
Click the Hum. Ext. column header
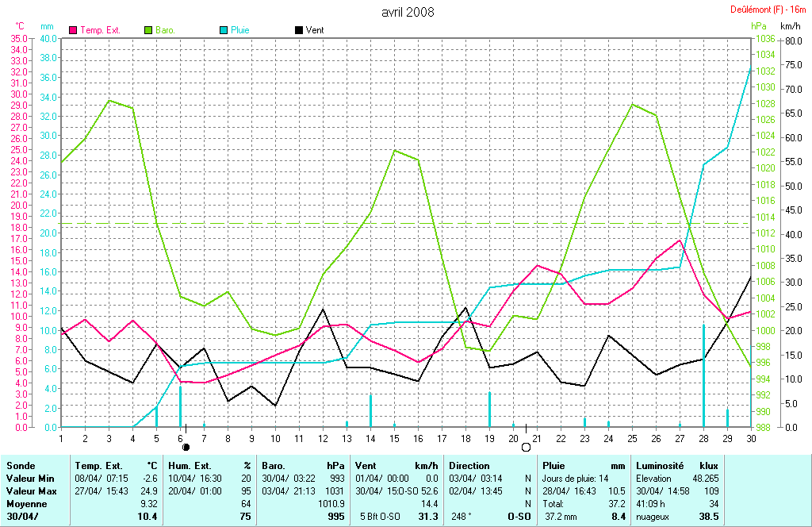coord(192,466)
